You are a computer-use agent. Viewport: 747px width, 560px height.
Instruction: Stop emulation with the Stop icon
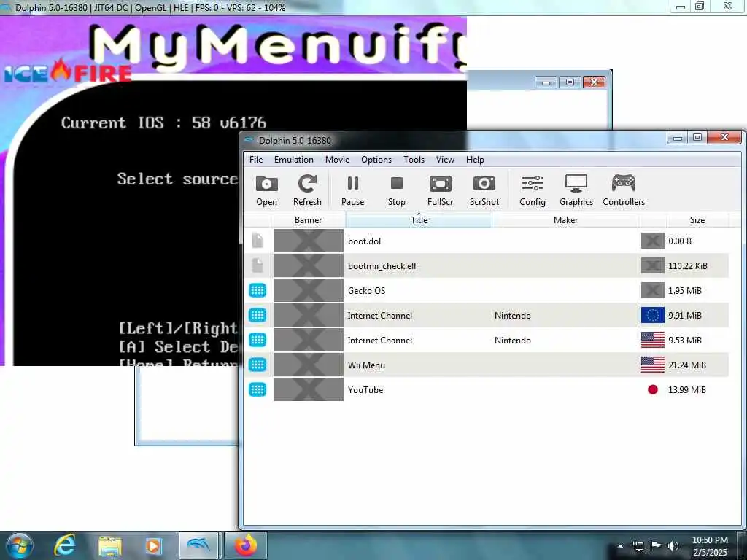click(x=396, y=190)
